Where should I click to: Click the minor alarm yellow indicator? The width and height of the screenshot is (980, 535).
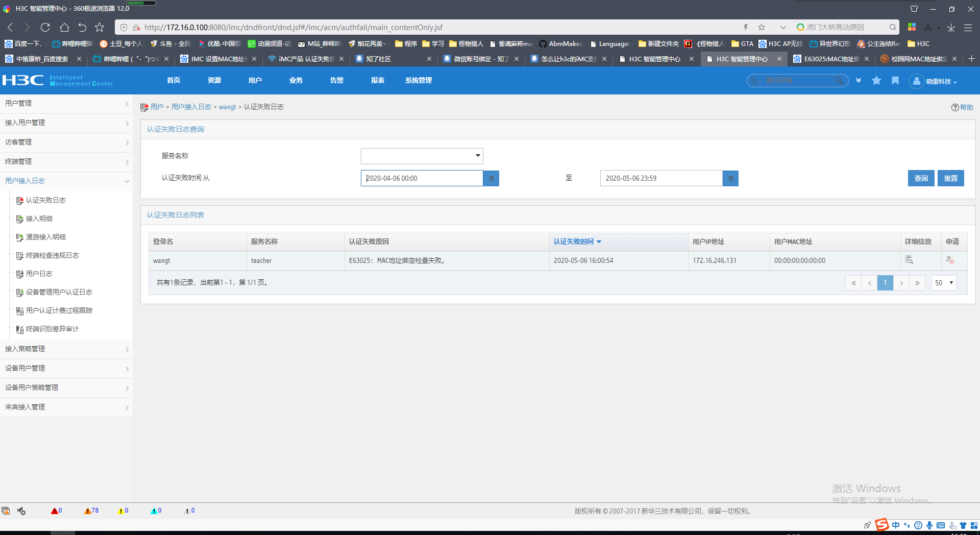click(123, 510)
